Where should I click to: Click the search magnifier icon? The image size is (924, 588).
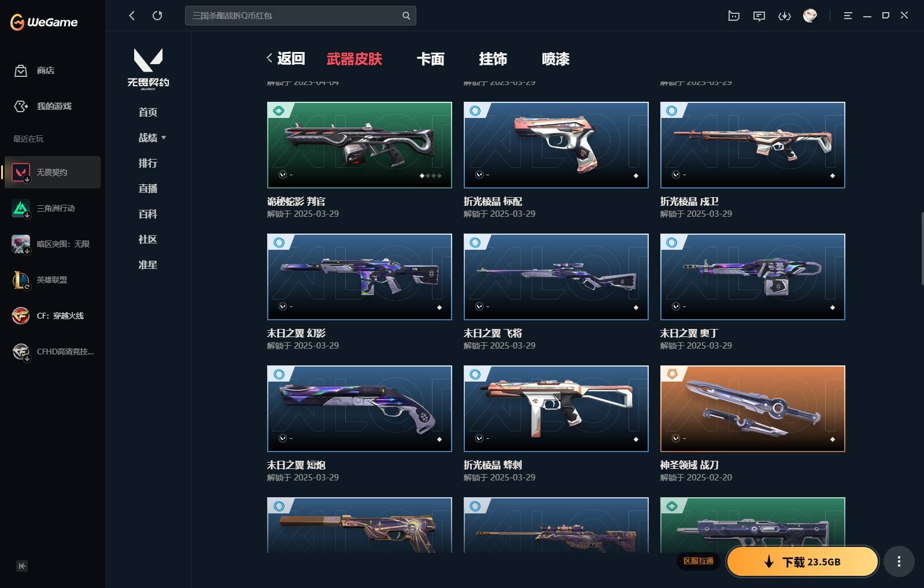click(406, 16)
